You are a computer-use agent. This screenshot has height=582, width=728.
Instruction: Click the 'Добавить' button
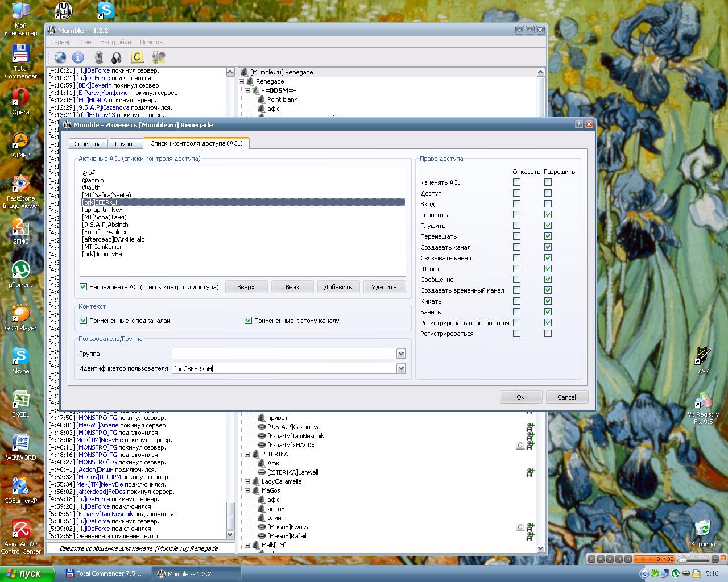point(338,287)
